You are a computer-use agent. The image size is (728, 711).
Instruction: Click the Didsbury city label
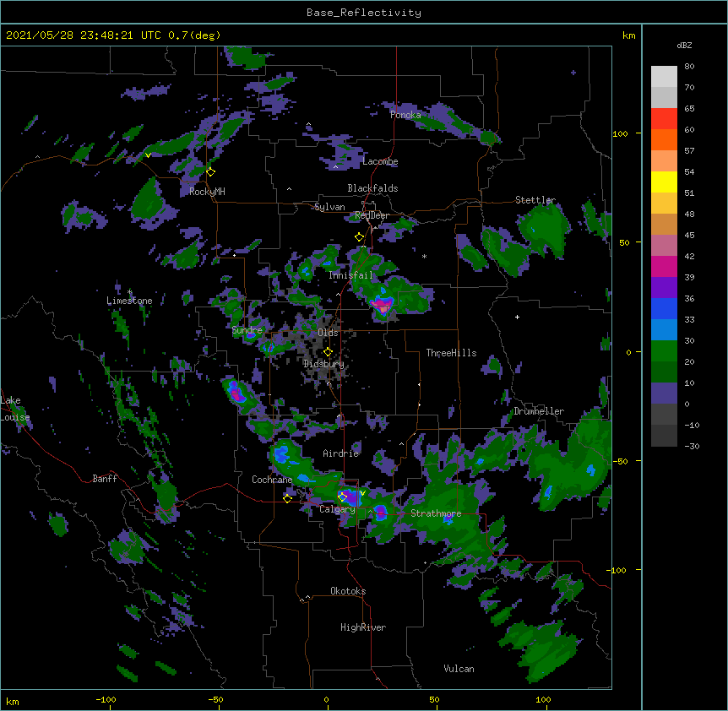(324, 364)
